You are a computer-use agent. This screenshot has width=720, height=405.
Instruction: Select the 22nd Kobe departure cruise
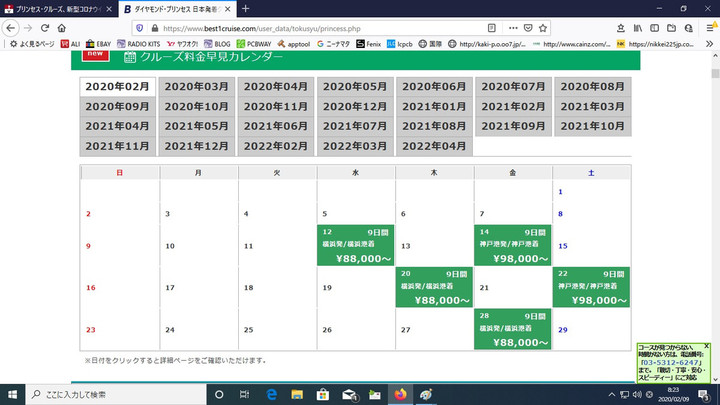point(592,286)
